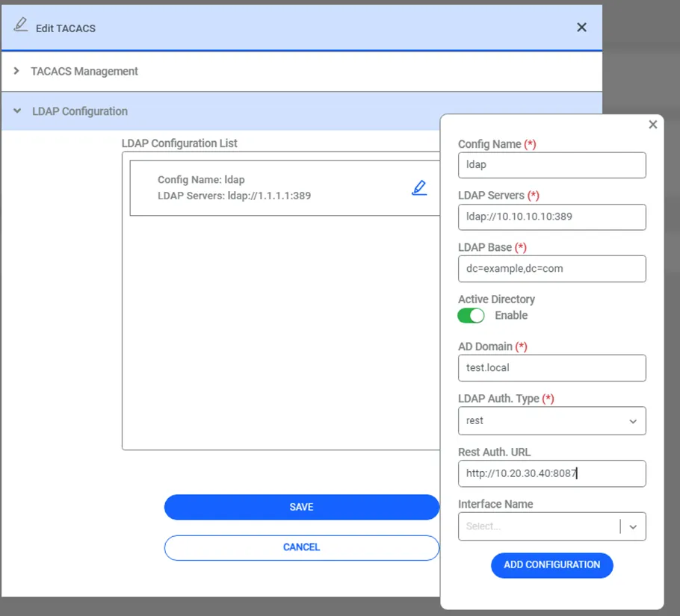The width and height of the screenshot is (680, 616).
Task: Click the LDAP Servers input field
Action: (551, 217)
